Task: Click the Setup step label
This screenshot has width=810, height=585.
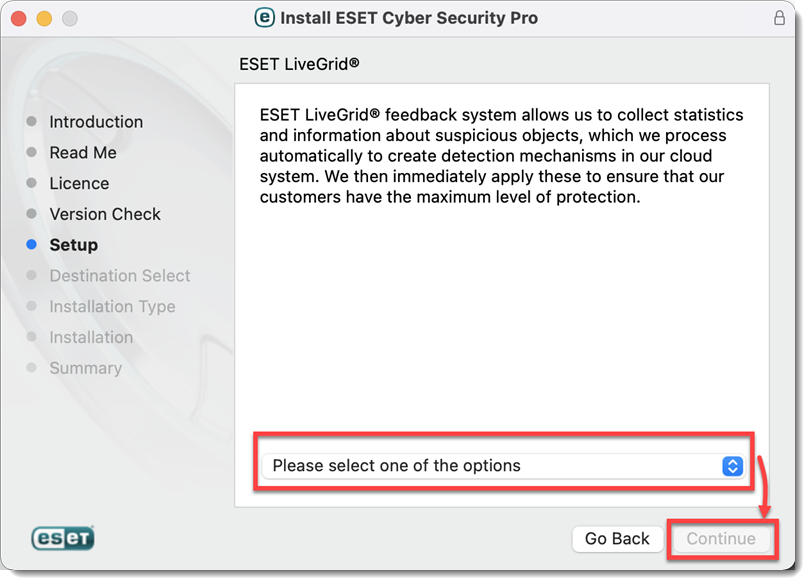Action: click(x=74, y=245)
